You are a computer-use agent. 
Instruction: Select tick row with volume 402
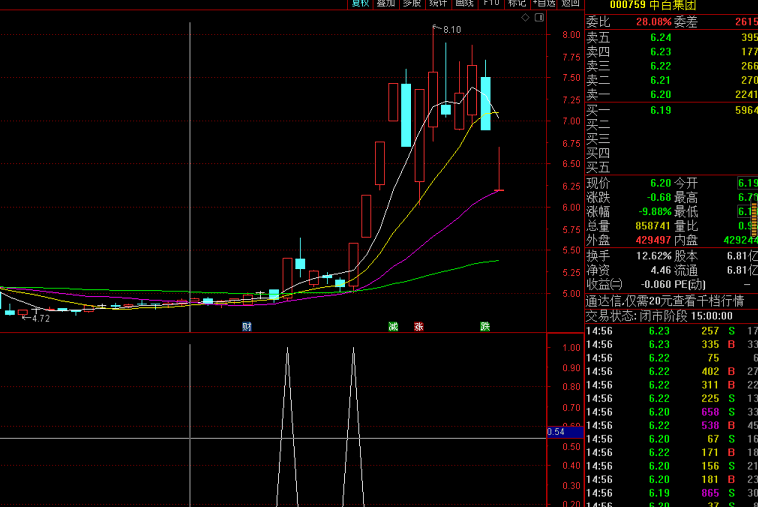point(671,372)
